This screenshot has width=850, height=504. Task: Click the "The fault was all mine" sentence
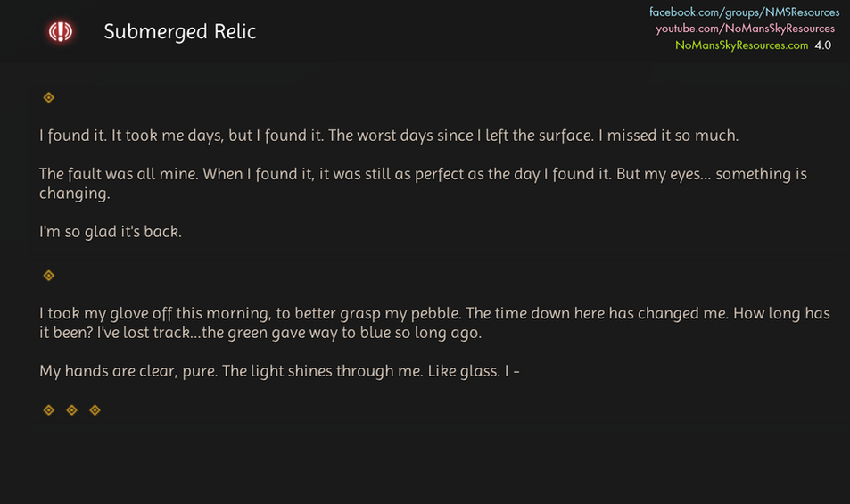click(x=119, y=175)
